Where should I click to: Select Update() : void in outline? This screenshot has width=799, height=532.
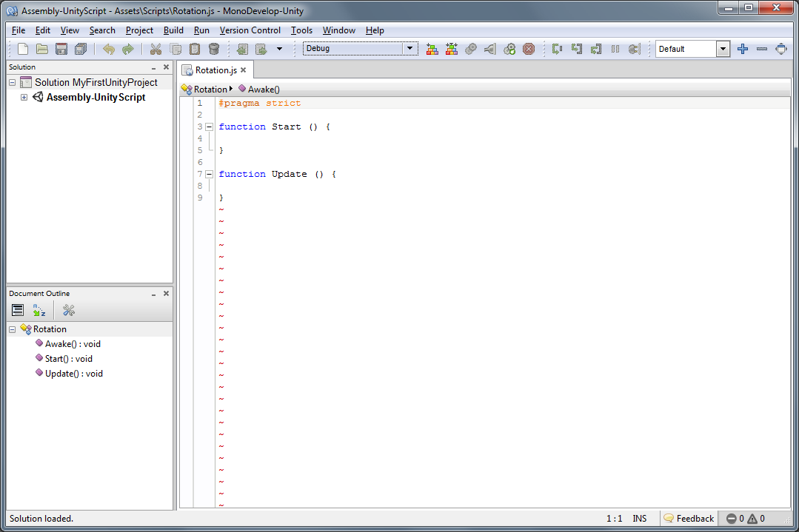74,374
